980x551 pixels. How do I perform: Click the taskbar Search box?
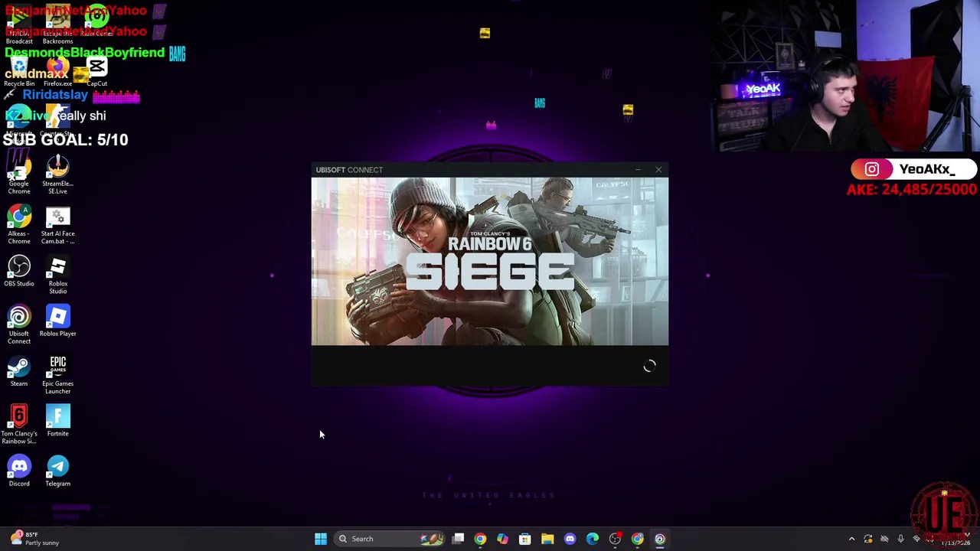(390, 539)
